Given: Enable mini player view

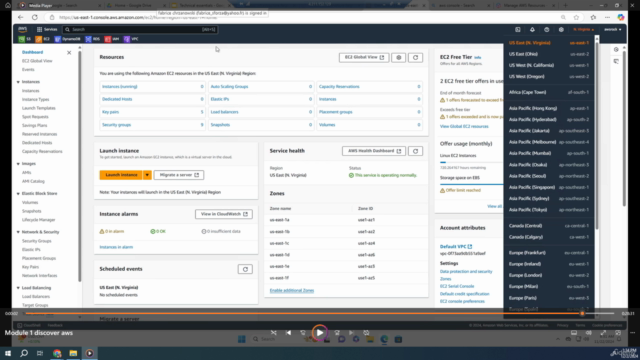Looking at the screenshot, I should click(618, 333).
